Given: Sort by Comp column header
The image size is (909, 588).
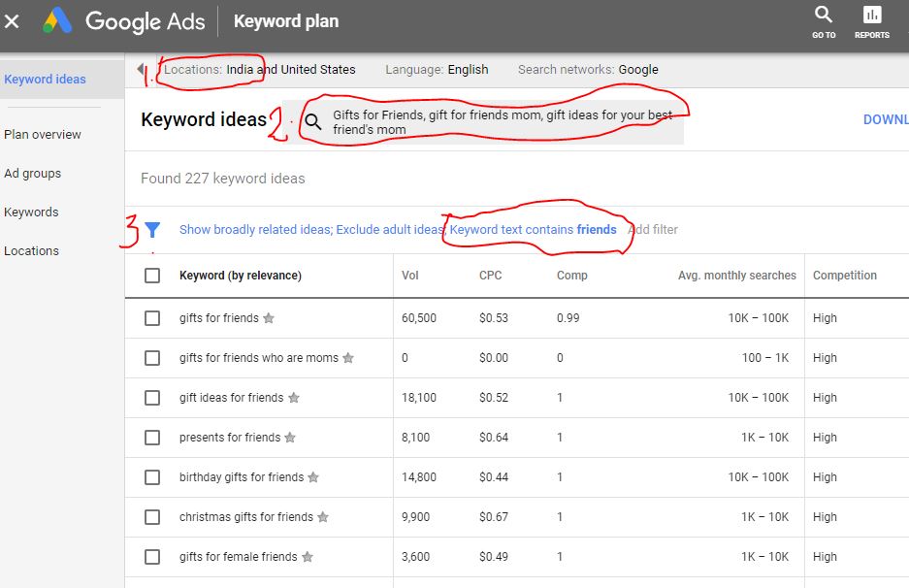Looking at the screenshot, I should click(572, 276).
